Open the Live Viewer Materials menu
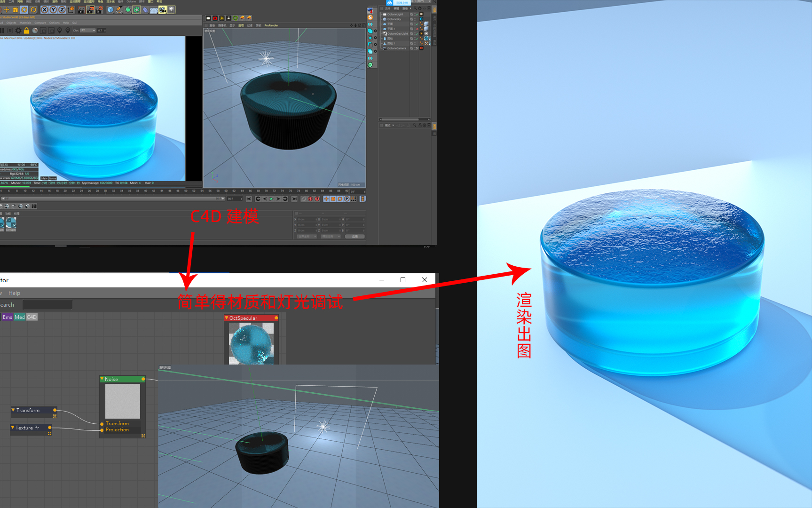 pyautogui.click(x=25, y=23)
